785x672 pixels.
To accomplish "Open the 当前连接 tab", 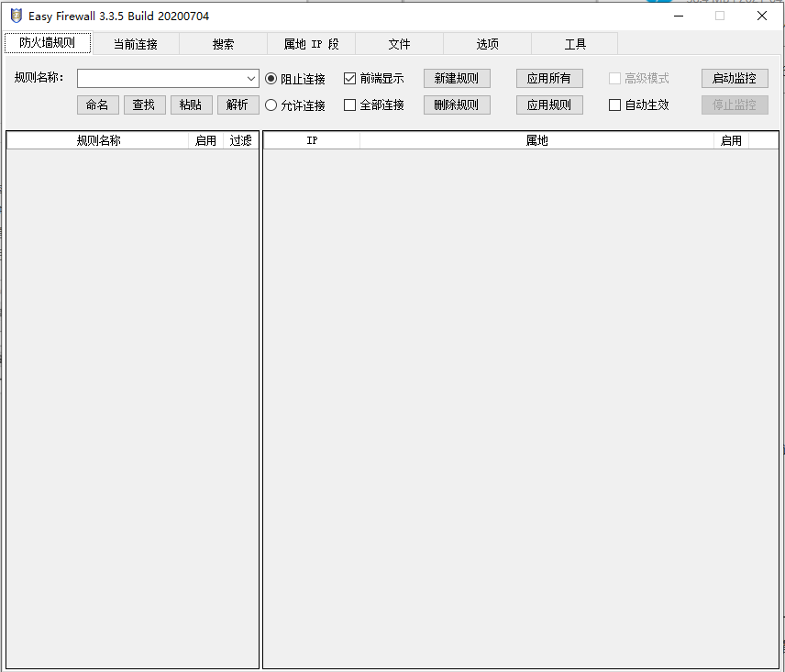I will (x=136, y=44).
